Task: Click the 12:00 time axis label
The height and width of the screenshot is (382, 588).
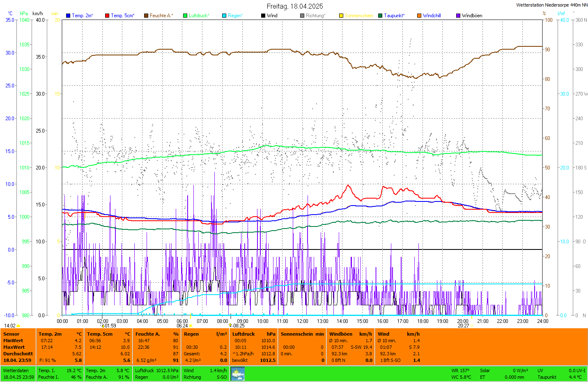Action: [303, 321]
